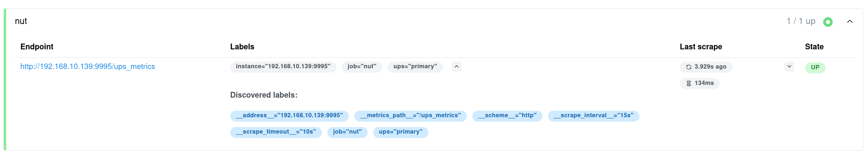This screenshot has height=155, width=868.
Task: Click the green health ring indicator
Action: pos(828,22)
